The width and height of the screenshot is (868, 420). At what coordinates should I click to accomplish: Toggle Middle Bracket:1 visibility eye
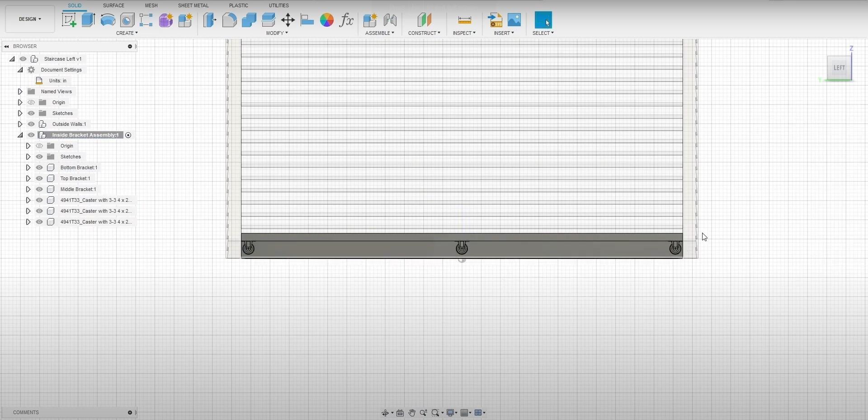[39, 189]
